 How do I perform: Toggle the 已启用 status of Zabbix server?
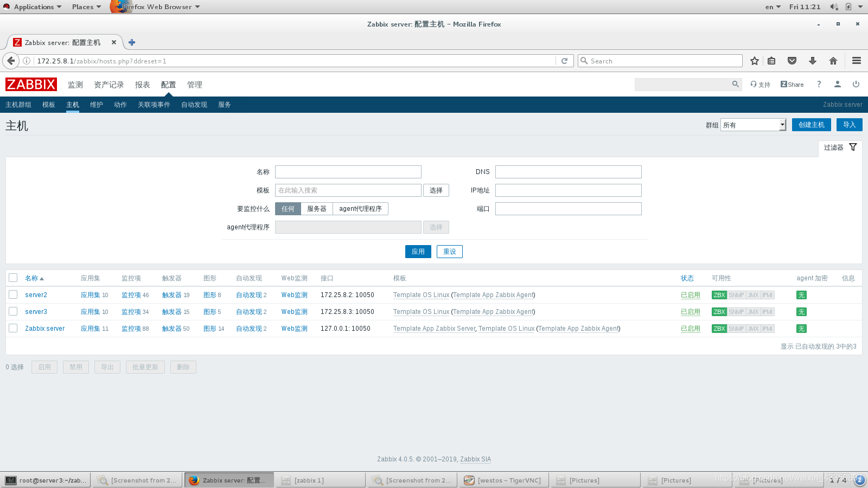click(691, 329)
